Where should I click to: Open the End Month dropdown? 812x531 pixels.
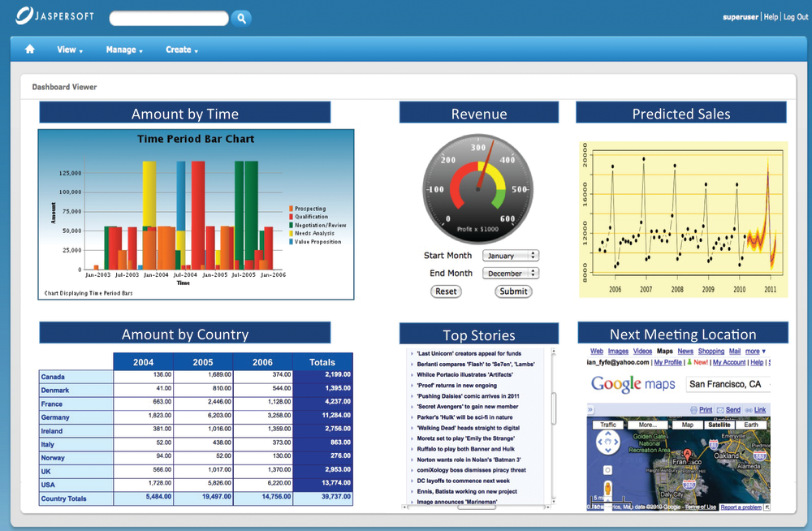click(510, 274)
